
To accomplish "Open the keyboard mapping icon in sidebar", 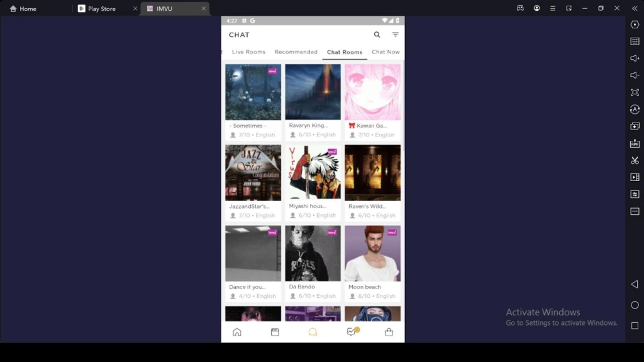I will click(x=635, y=41).
